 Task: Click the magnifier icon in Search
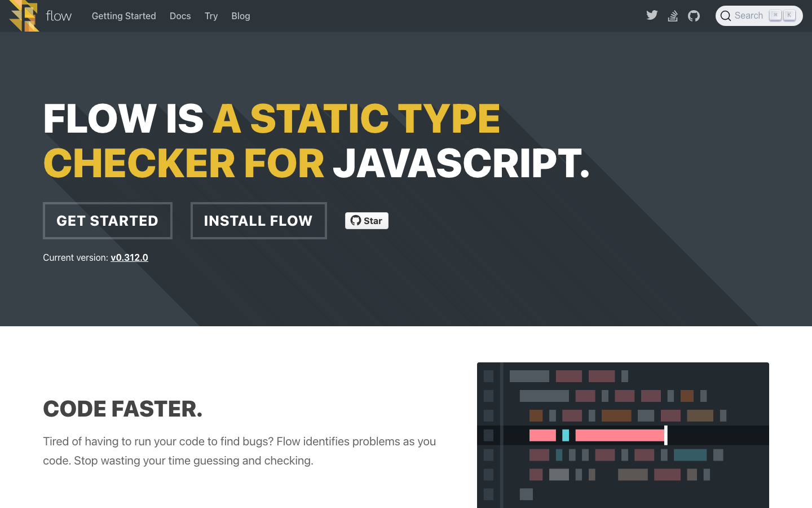tap(726, 16)
